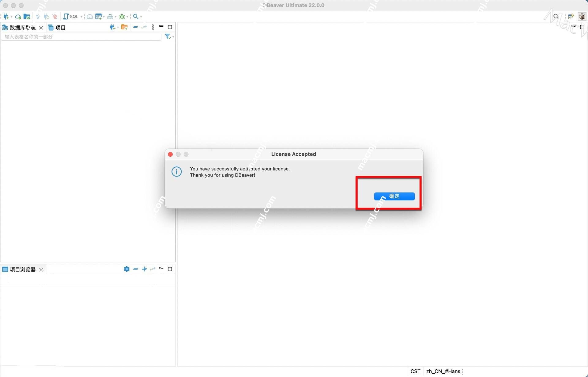Expand the filter funnel dropdown arrow

(173, 37)
